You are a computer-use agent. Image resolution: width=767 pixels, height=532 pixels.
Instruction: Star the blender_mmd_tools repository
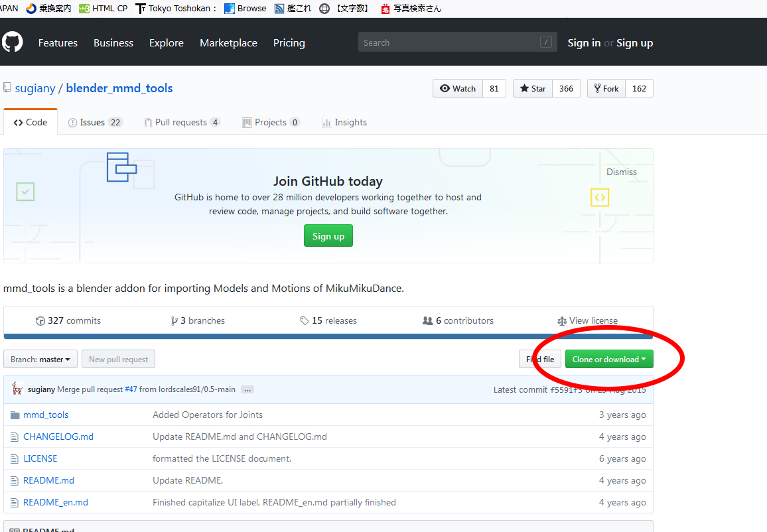click(x=533, y=88)
